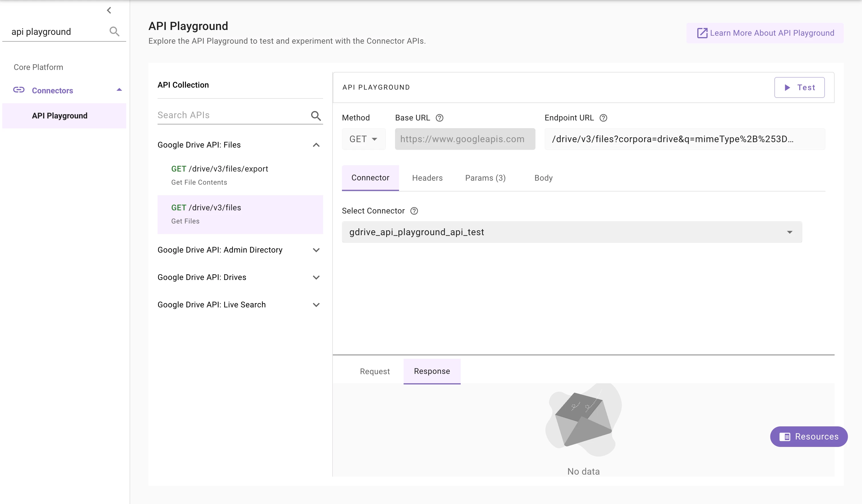Switch to the Headers tab
This screenshot has width=862, height=504.
tap(427, 178)
